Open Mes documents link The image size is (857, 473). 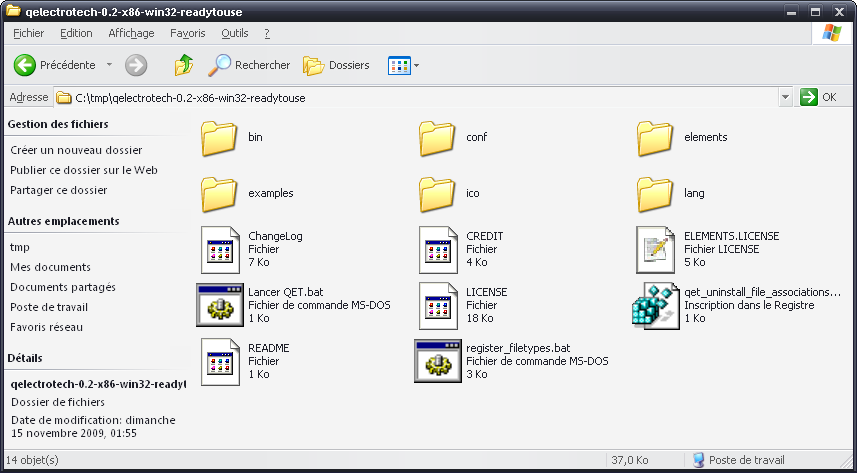(50, 267)
